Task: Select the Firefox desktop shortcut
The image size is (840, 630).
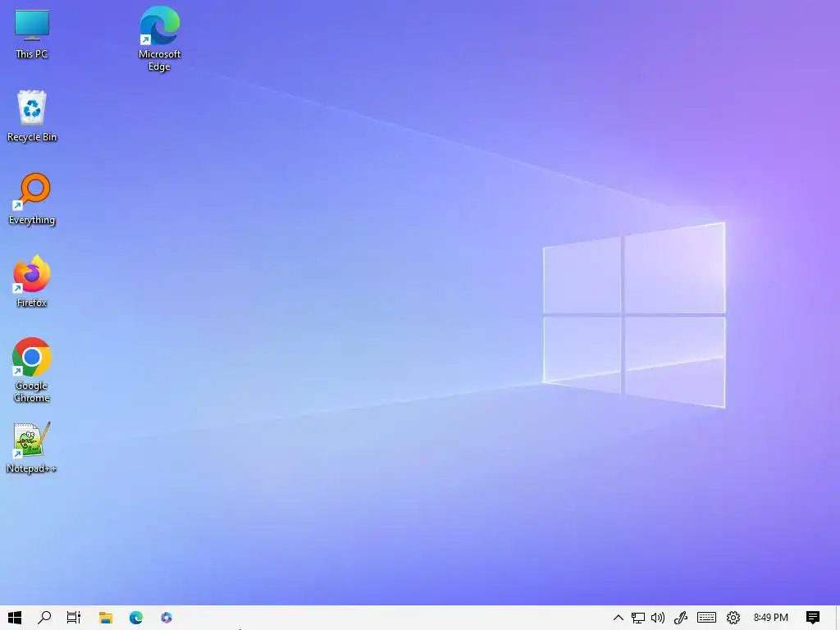Action: (32, 281)
